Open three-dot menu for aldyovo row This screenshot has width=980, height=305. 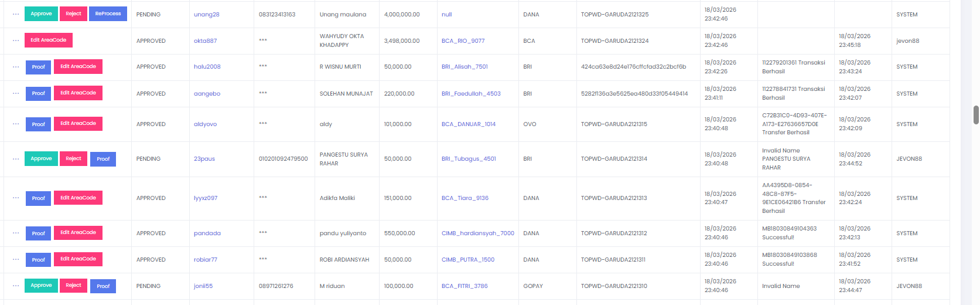tap(16, 124)
